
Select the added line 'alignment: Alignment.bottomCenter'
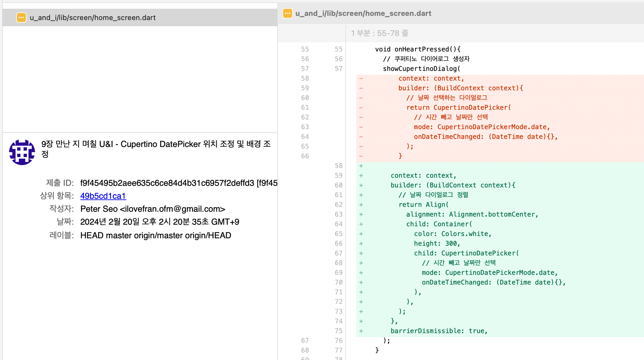click(472, 214)
